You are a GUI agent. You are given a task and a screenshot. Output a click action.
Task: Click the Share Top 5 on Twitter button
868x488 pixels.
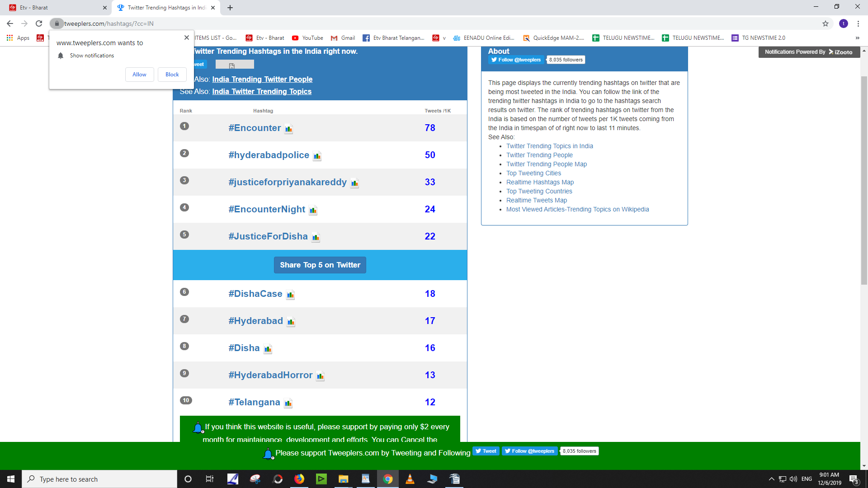[x=320, y=265]
